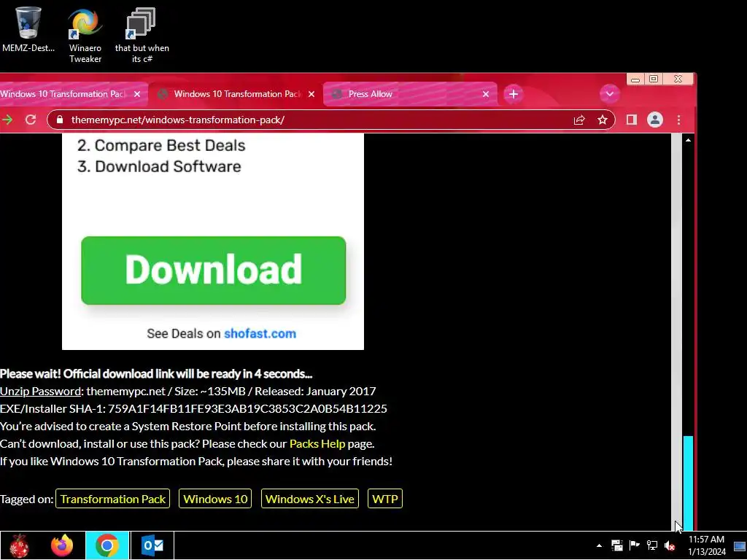Bookmark this page with the star
This screenshot has height=560, width=747.
(603, 120)
